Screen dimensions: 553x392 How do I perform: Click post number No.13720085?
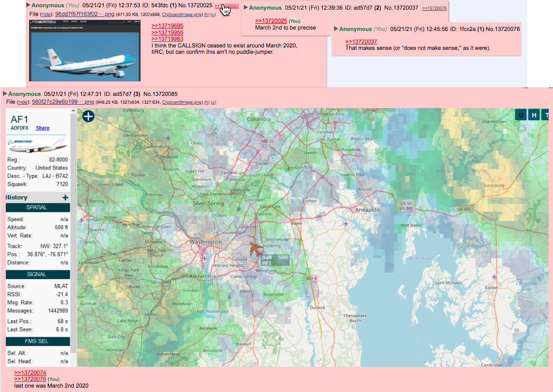click(160, 94)
